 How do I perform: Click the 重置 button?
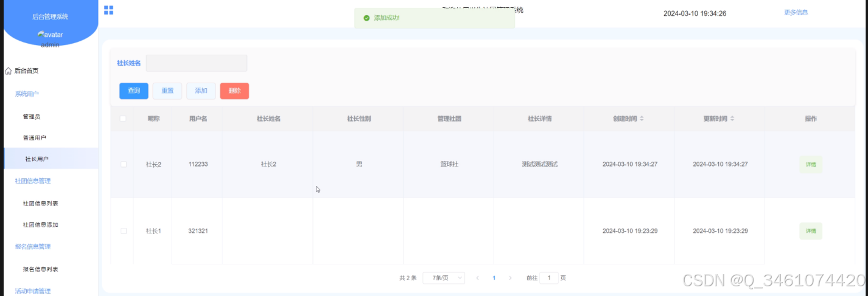click(167, 91)
